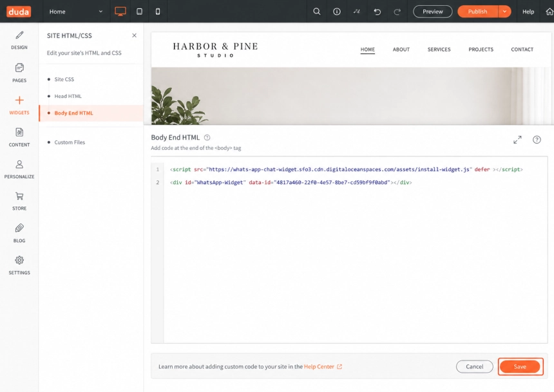Expand the code editor to fullscreen
The height and width of the screenshot is (392, 554).
517,140
